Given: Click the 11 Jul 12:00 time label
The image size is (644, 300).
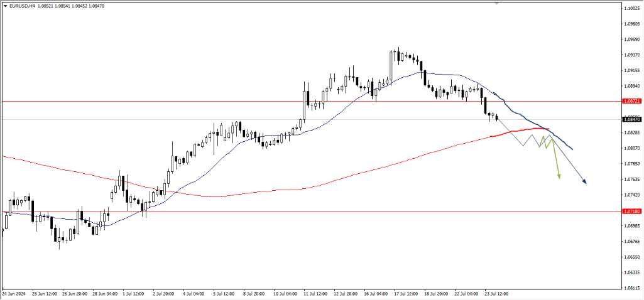Looking at the screenshot, I should click(x=314, y=293).
